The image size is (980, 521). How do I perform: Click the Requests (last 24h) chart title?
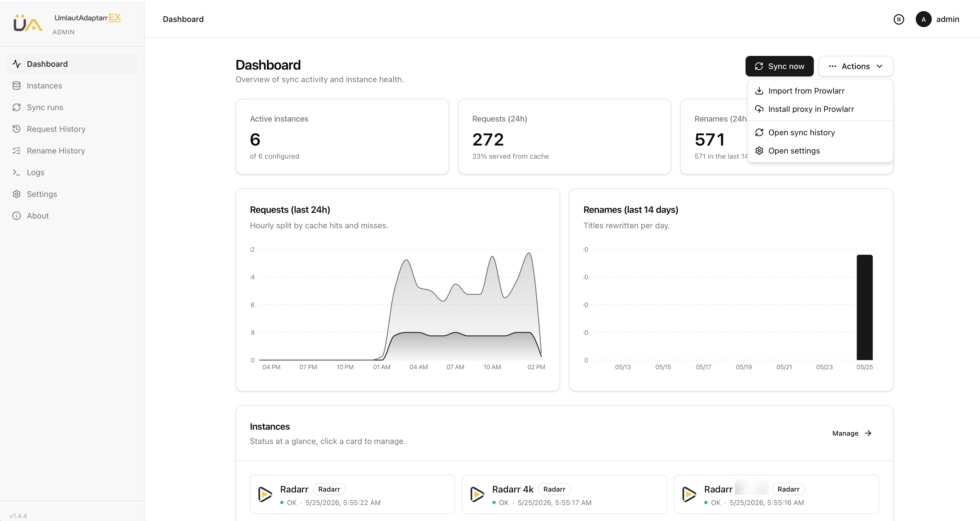(290, 210)
